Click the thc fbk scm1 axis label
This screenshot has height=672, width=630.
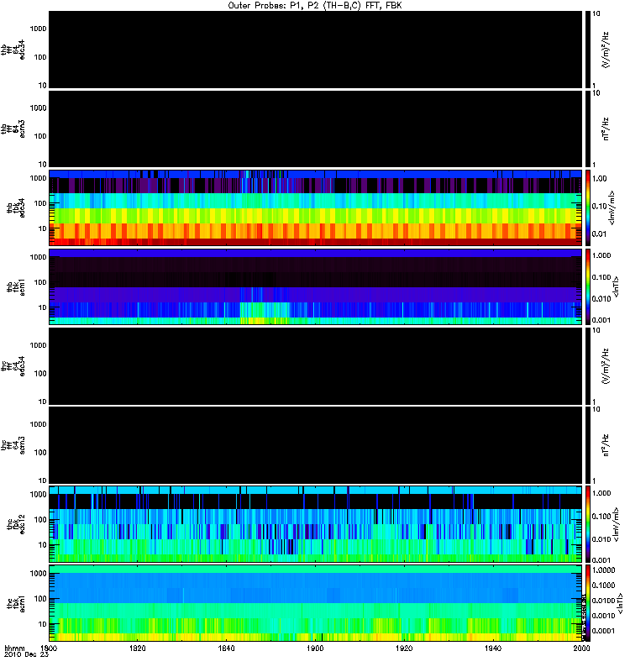pyautogui.click(x=16, y=603)
